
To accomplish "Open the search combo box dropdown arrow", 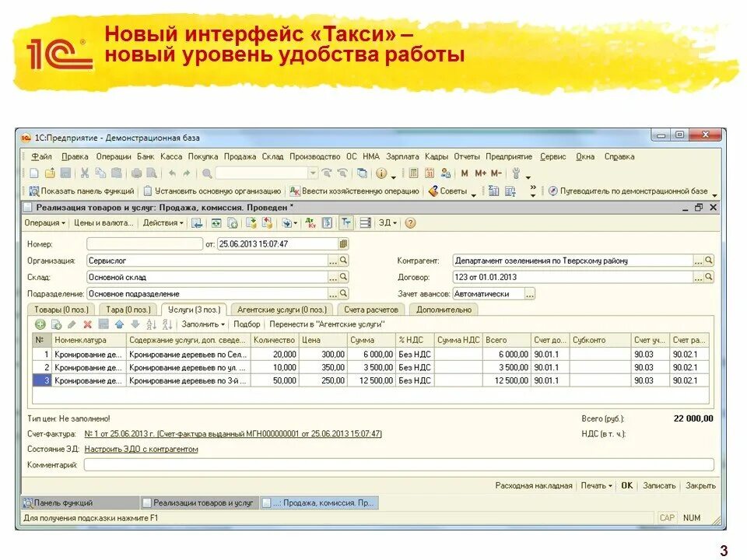I will click(x=313, y=173).
